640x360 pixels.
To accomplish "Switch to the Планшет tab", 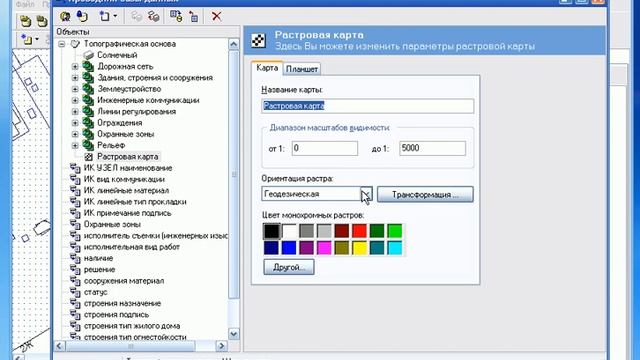I will (x=302, y=69).
